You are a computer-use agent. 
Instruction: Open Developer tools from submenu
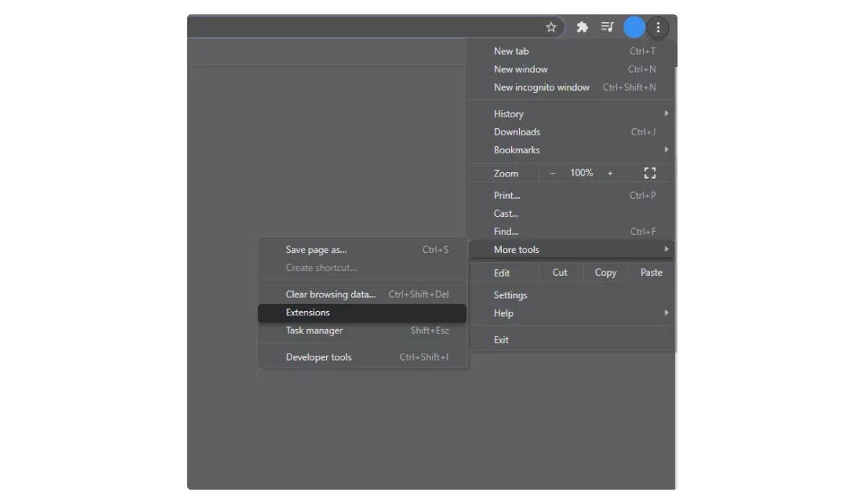pyautogui.click(x=363, y=357)
